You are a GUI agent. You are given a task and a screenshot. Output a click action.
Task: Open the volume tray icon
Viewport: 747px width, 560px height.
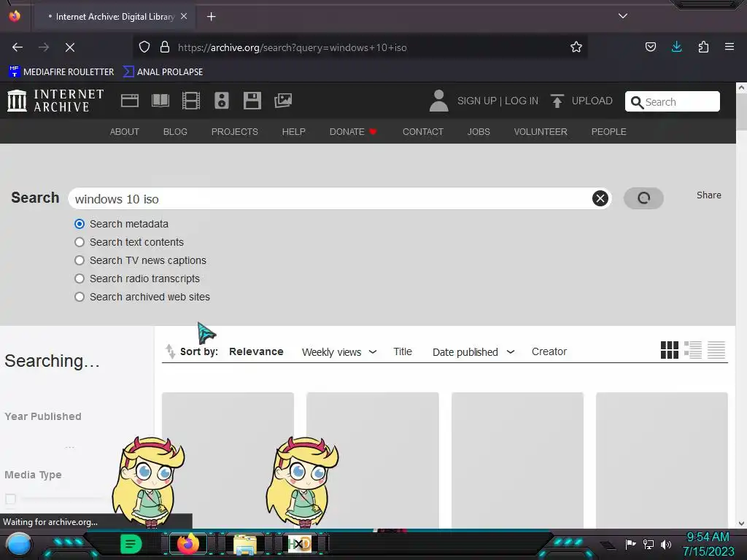(x=665, y=544)
